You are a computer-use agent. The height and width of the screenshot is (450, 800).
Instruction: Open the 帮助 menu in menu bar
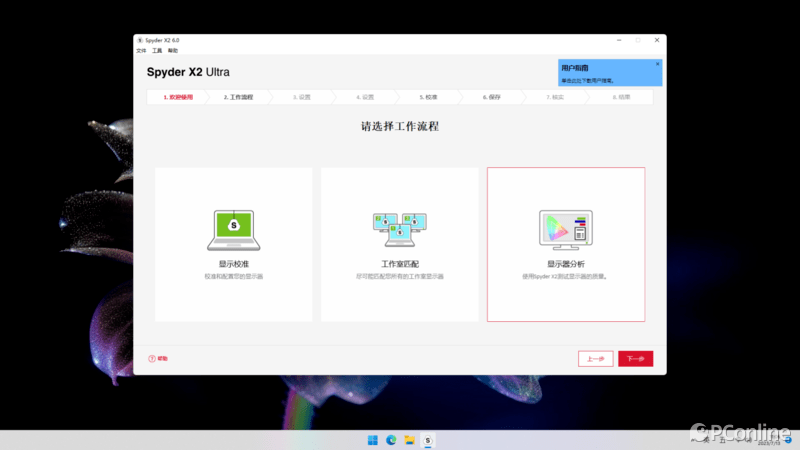point(173,50)
